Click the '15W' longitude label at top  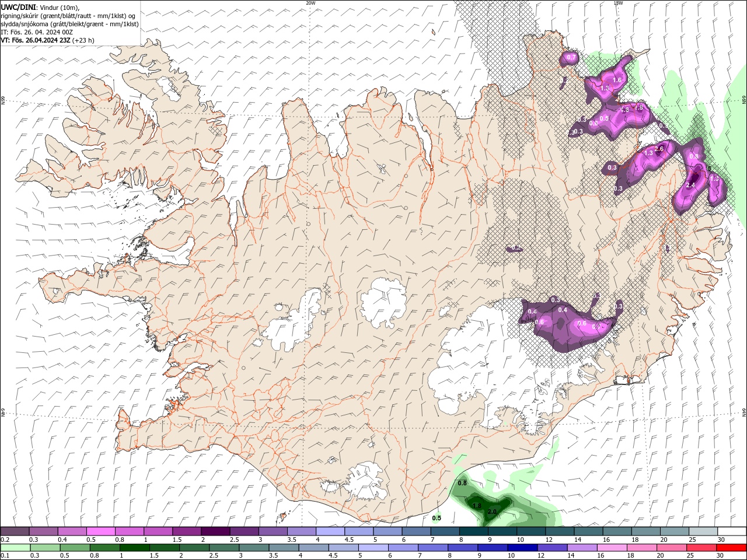click(618, 3)
